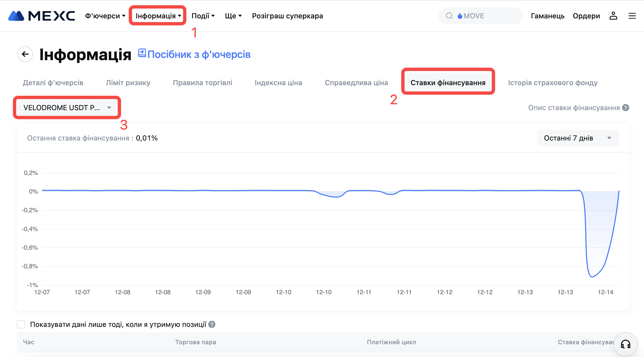
Task: Click the MEXC logo
Action: (x=42, y=16)
